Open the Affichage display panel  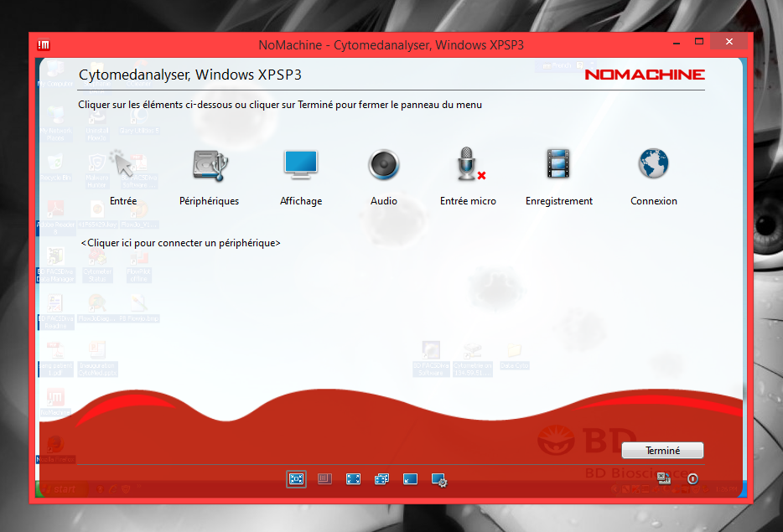[301, 177]
